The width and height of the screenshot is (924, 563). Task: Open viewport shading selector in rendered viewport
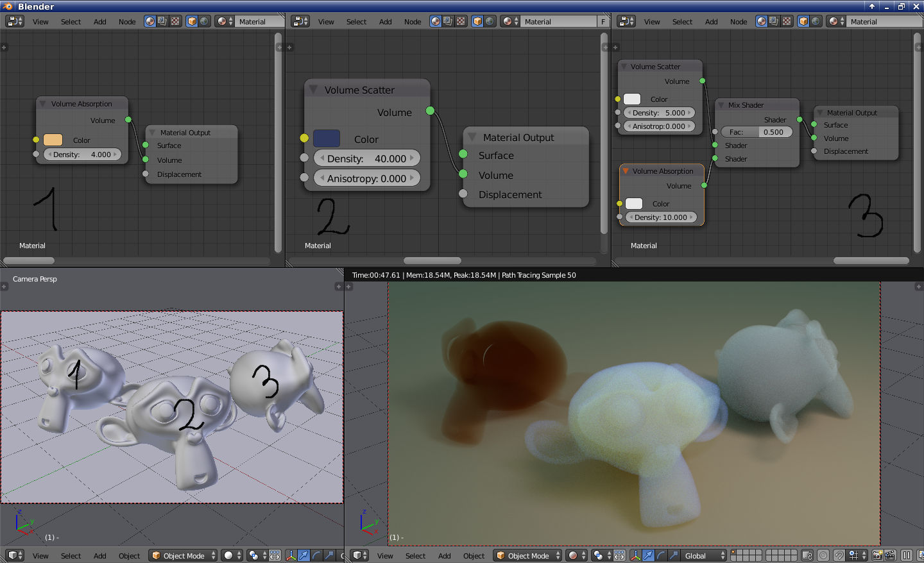(x=577, y=555)
